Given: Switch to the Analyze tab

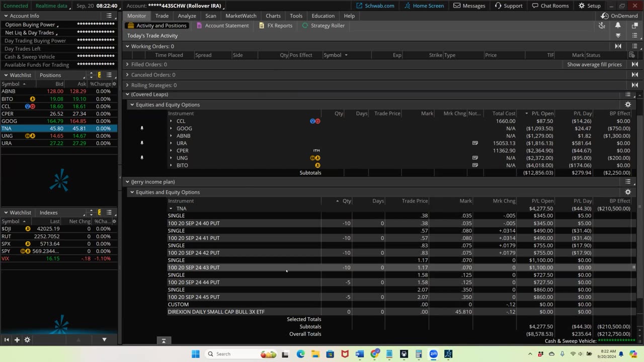Looking at the screenshot, I should click(x=187, y=16).
